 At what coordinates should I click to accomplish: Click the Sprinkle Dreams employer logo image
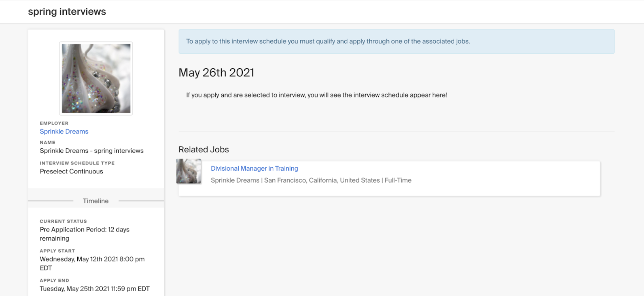[96, 78]
